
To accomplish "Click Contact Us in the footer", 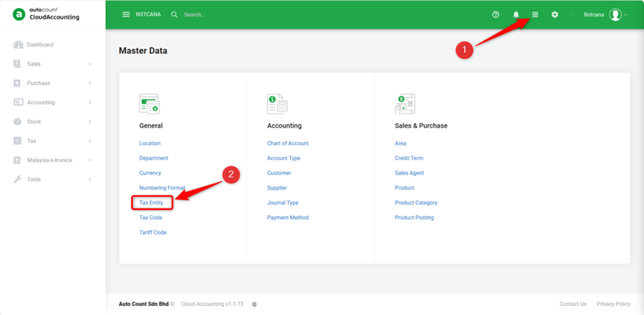I will pos(573,304).
